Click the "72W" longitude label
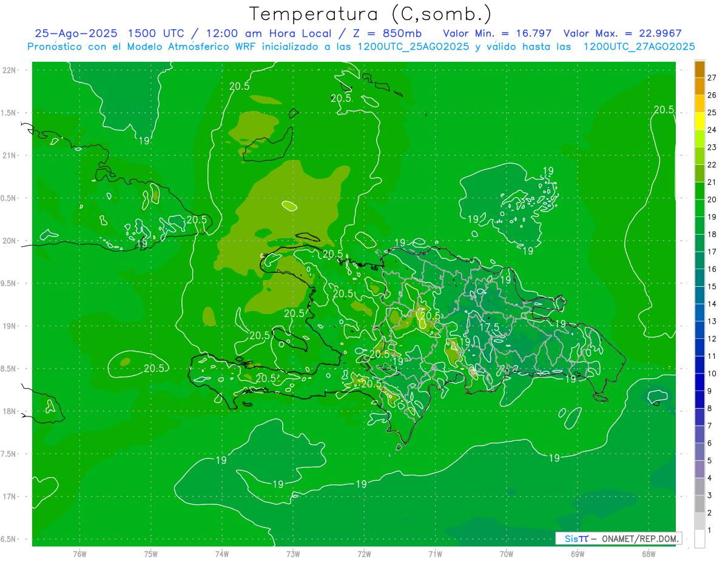This screenshot has width=728, height=562. coord(364,554)
